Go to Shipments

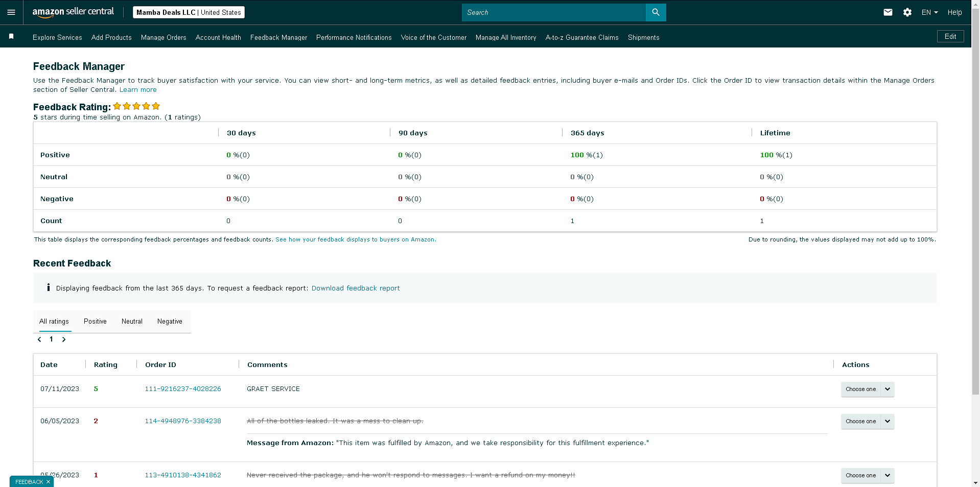pyautogui.click(x=643, y=37)
